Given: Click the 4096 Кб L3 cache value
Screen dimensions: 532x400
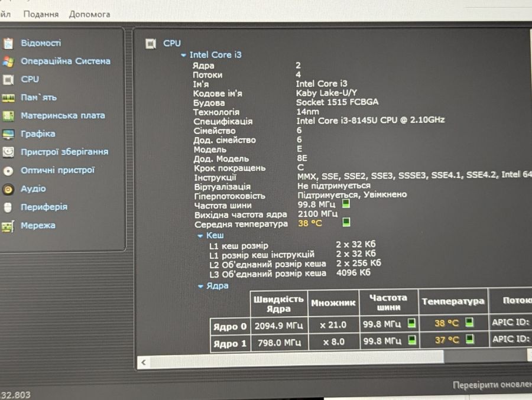Looking at the screenshot, I should click(x=353, y=272).
